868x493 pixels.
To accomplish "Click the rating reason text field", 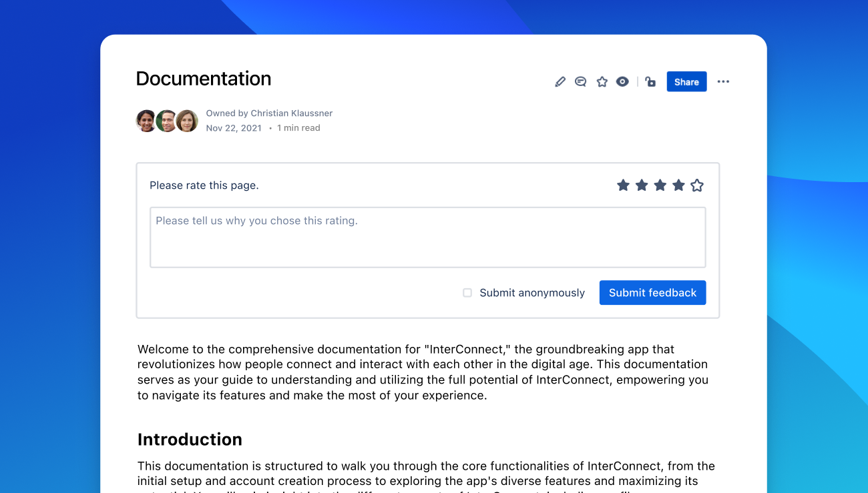I will point(428,237).
